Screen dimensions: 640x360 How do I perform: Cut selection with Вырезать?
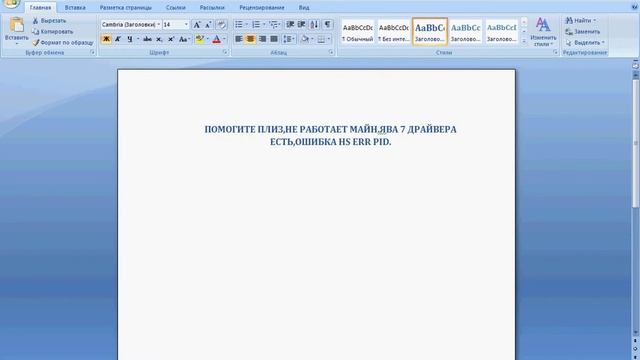tap(49, 21)
